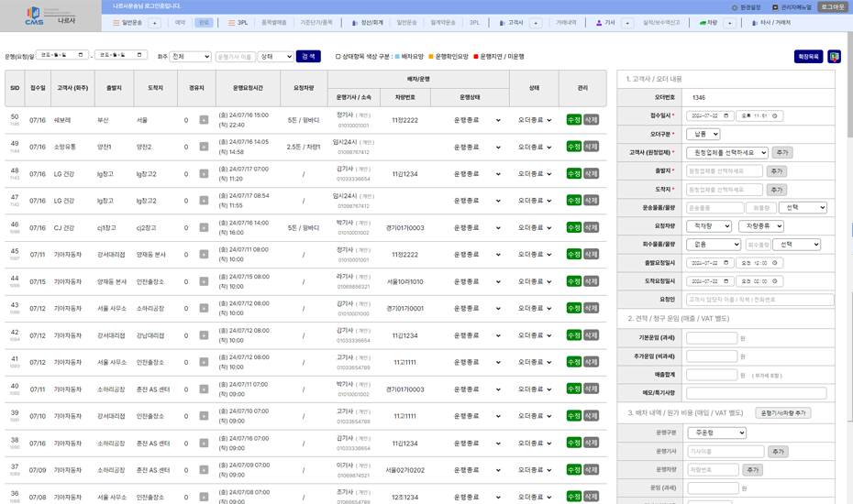The image size is (853, 504).
Task: Open the 차량종류 dropdown
Action: point(761,226)
